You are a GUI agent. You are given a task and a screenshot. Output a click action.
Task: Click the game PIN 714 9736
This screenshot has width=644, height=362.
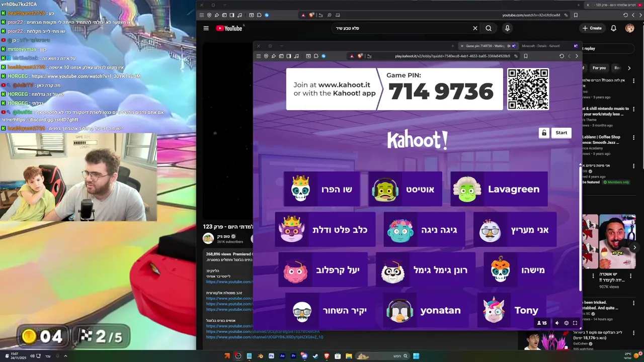pos(441,92)
